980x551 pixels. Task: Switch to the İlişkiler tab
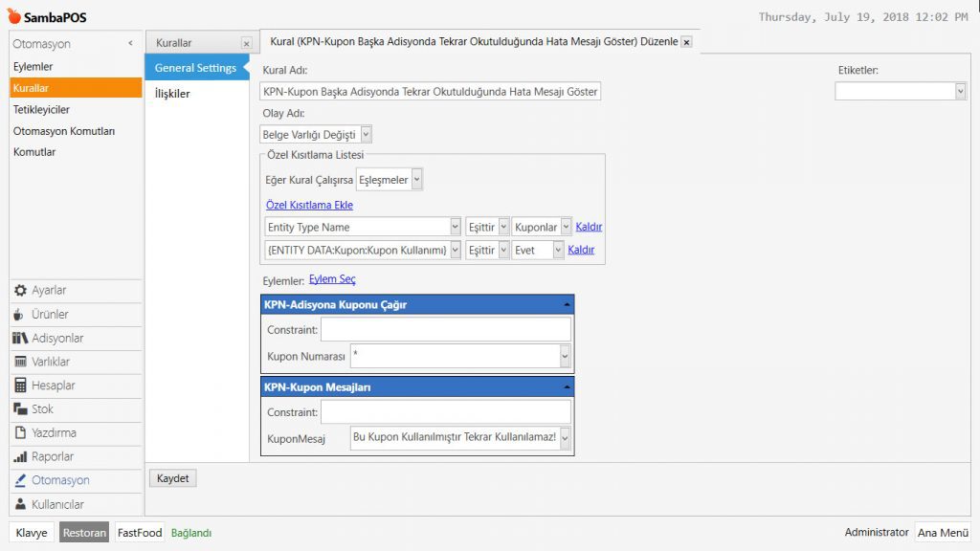coord(172,94)
